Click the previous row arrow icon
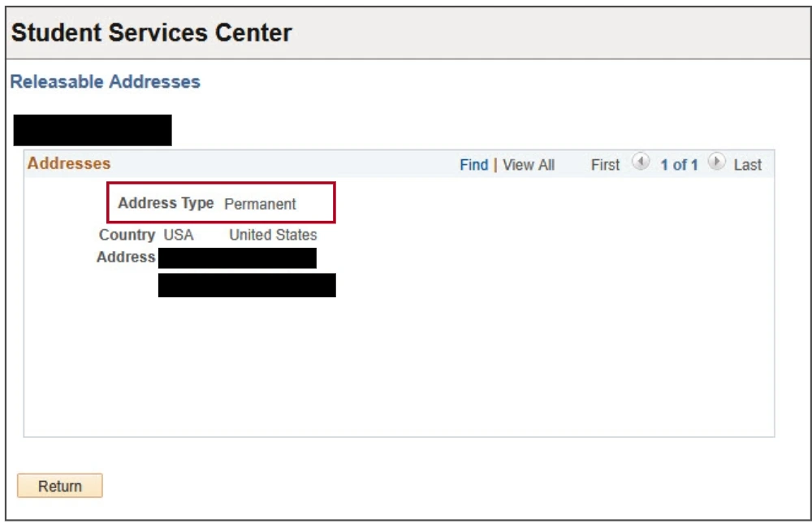This screenshot has width=812, height=528. point(641,163)
